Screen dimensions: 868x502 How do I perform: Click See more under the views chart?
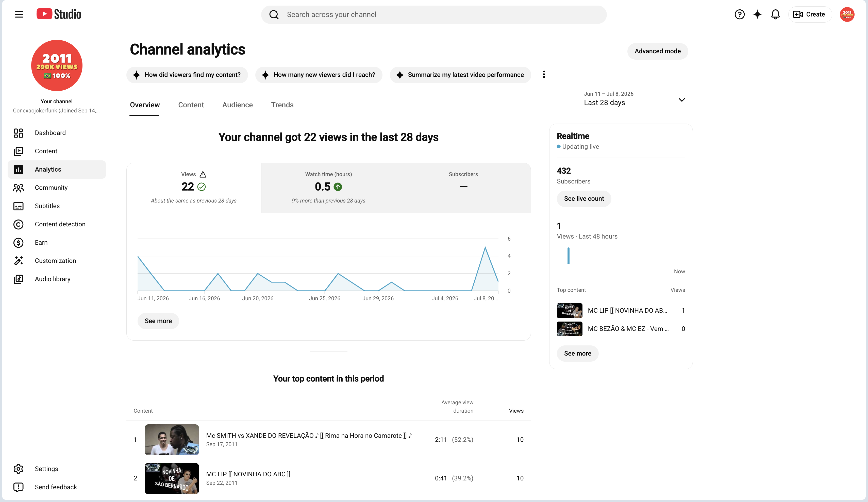pos(158,321)
